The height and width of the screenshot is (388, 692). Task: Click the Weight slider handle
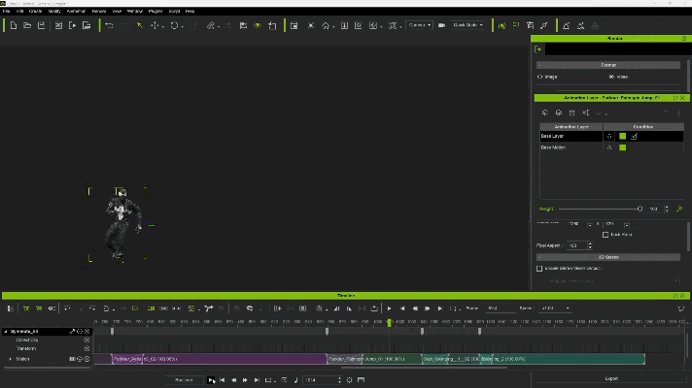pyautogui.click(x=639, y=209)
